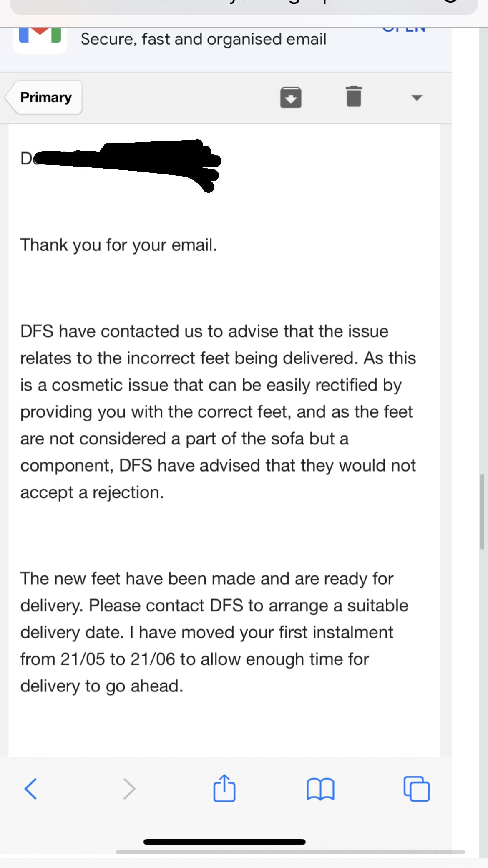Tap the home indicator bar
488x868 pixels.
coord(224,842)
